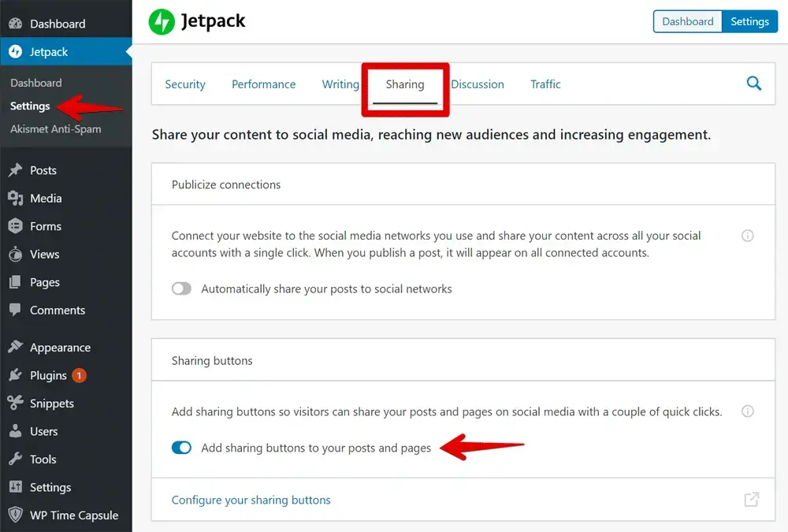788x532 pixels.
Task: Click the Plugins plug icon
Action: pyautogui.click(x=16, y=375)
